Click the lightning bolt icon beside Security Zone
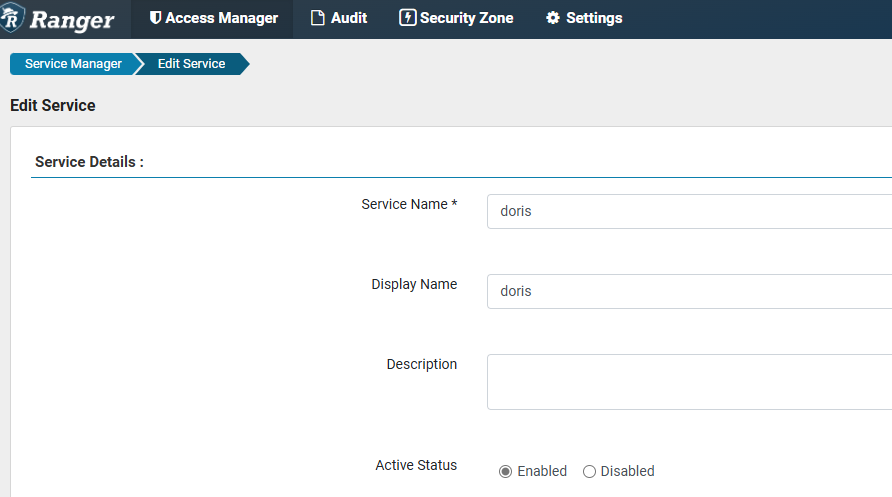The height and width of the screenshot is (497, 892). (x=407, y=18)
